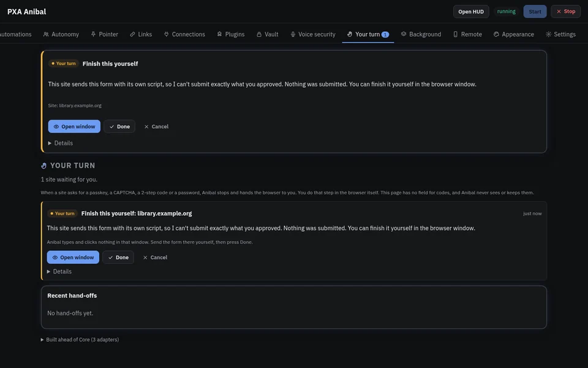The image size is (588, 368).
Task: Click the Settings gear icon
Action: (x=549, y=34)
